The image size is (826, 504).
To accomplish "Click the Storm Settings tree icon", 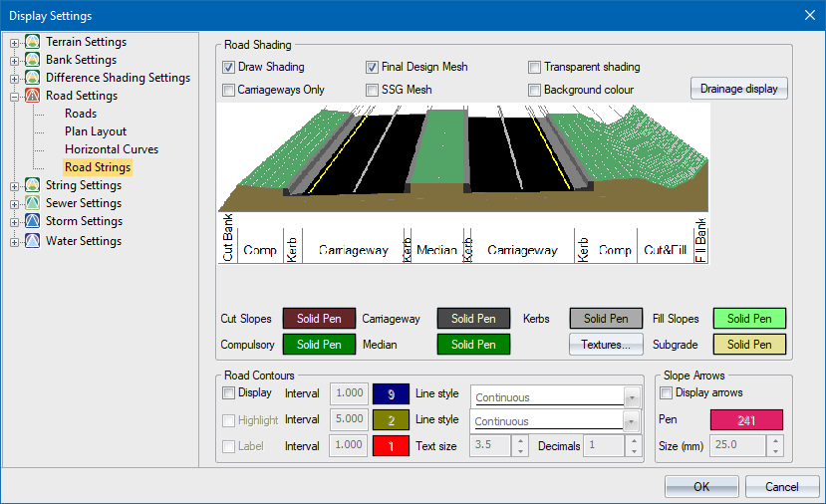I will pyautogui.click(x=33, y=221).
